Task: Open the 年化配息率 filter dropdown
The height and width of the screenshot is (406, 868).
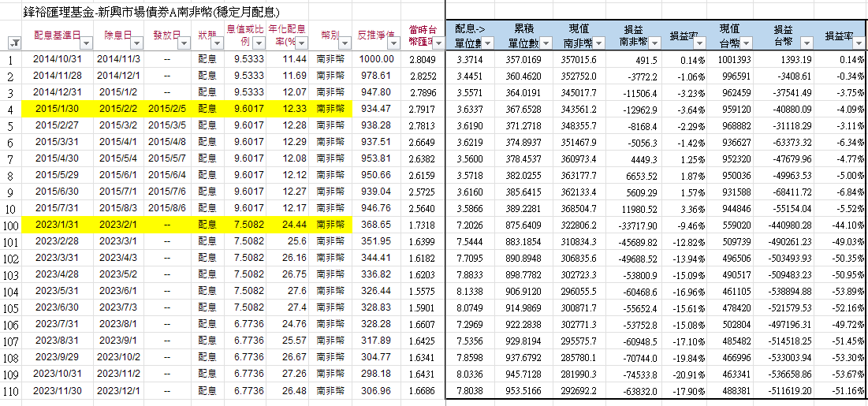Action: [x=300, y=43]
